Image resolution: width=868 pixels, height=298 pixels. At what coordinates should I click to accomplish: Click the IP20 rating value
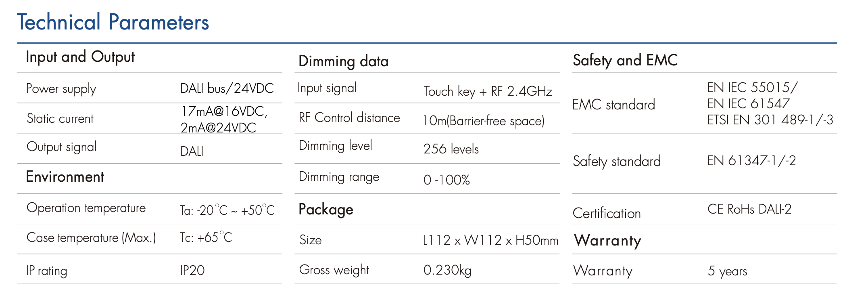pos(192,271)
